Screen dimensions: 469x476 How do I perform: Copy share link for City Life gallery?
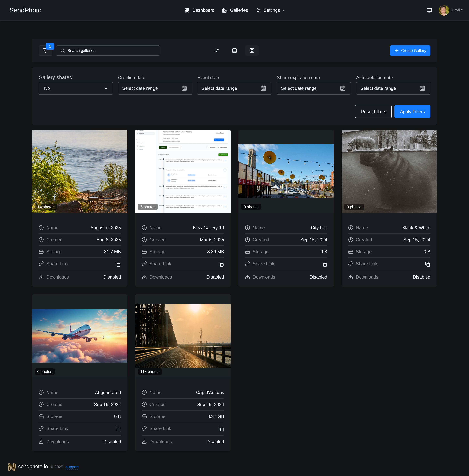point(324,264)
